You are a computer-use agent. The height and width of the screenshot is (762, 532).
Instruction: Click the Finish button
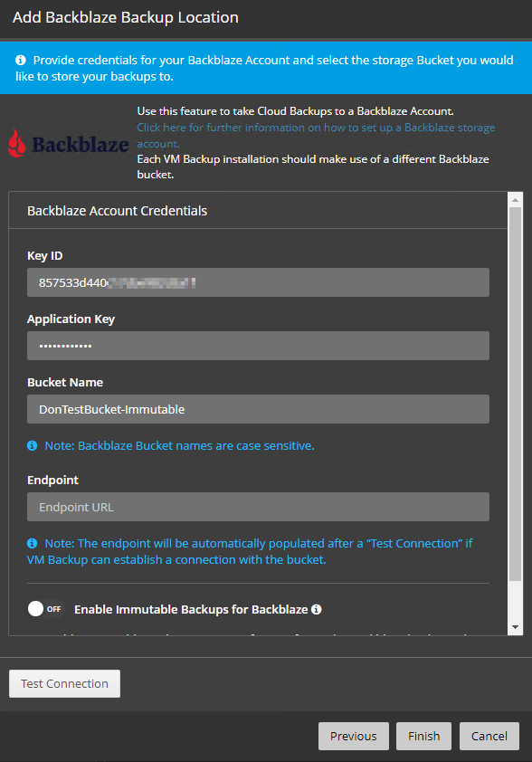[x=423, y=737]
